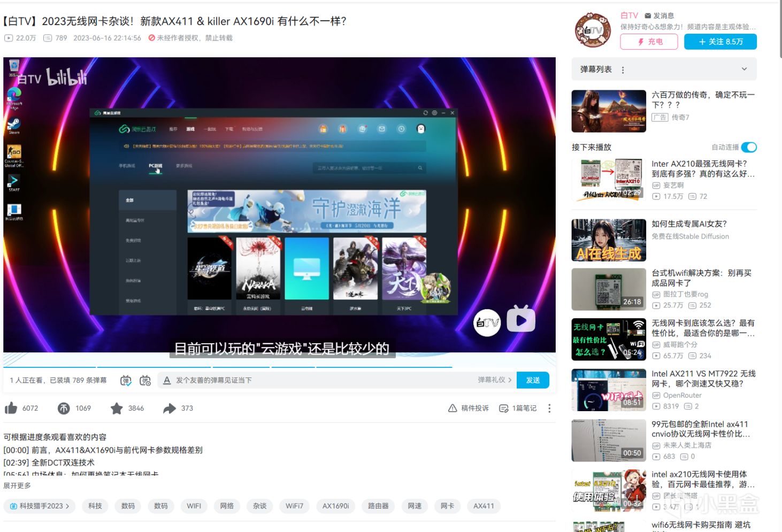Visit uploader OpenRouter

click(683, 396)
